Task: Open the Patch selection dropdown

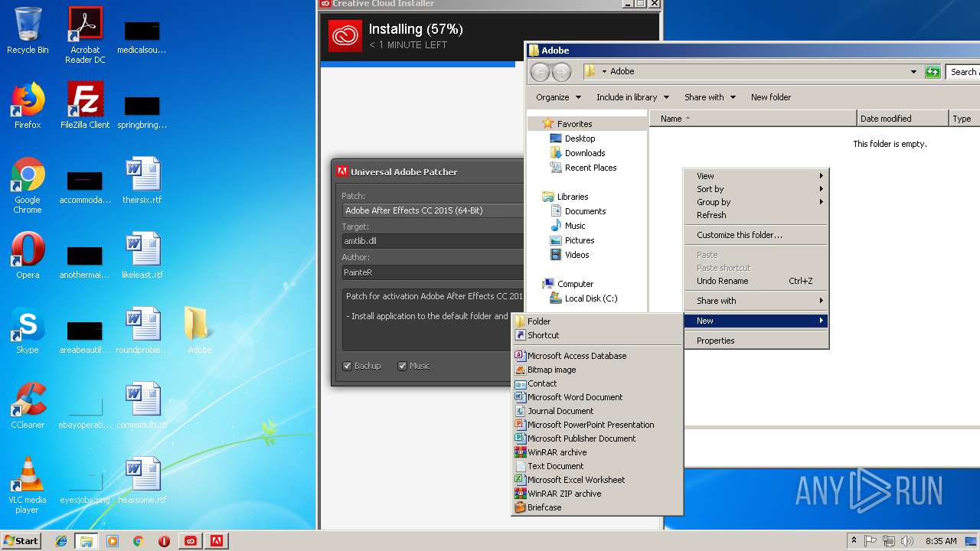Action: pyautogui.click(x=433, y=210)
